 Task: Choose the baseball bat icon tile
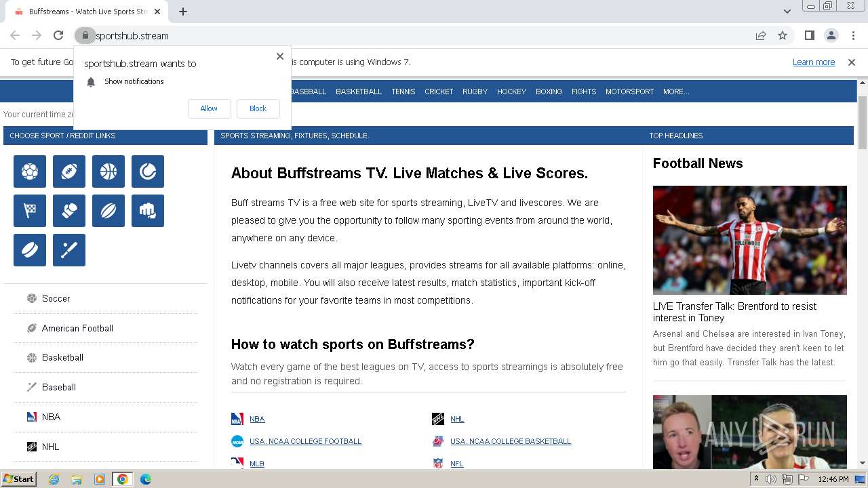tap(69, 250)
